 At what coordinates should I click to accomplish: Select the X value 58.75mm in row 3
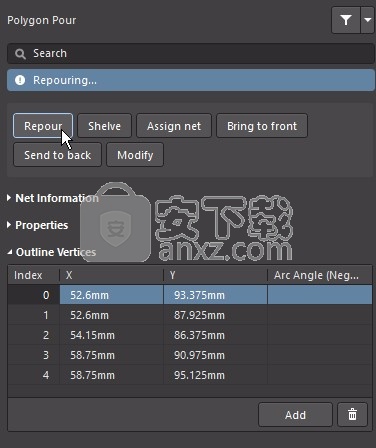111,355
